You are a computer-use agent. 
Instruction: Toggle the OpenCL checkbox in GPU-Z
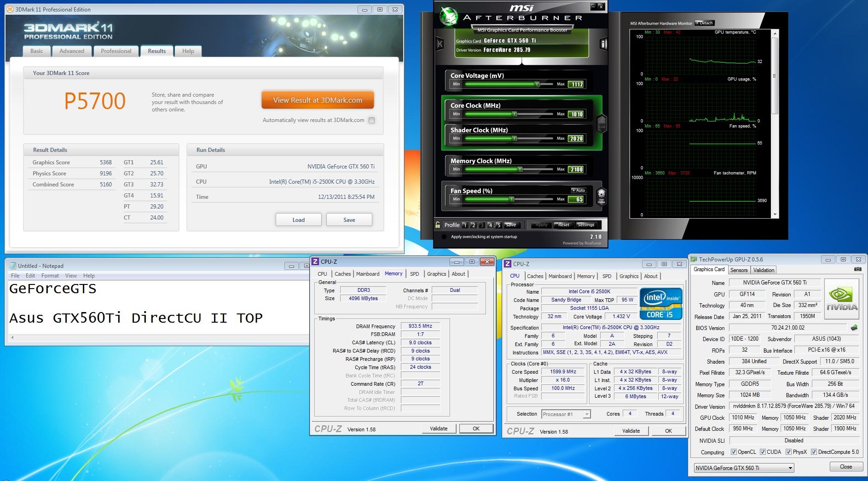pos(734,452)
